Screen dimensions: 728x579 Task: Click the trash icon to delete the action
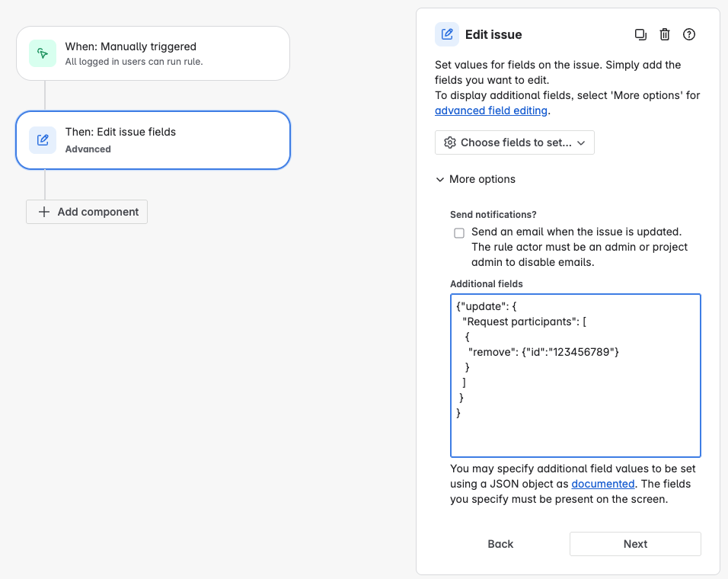pos(665,34)
